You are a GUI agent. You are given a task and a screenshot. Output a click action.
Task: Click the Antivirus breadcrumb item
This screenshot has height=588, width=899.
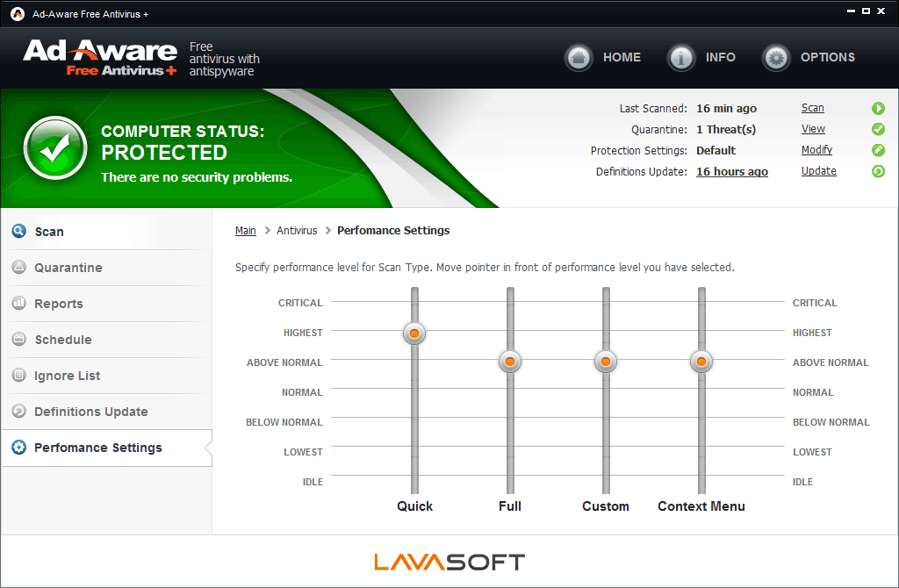[297, 231]
